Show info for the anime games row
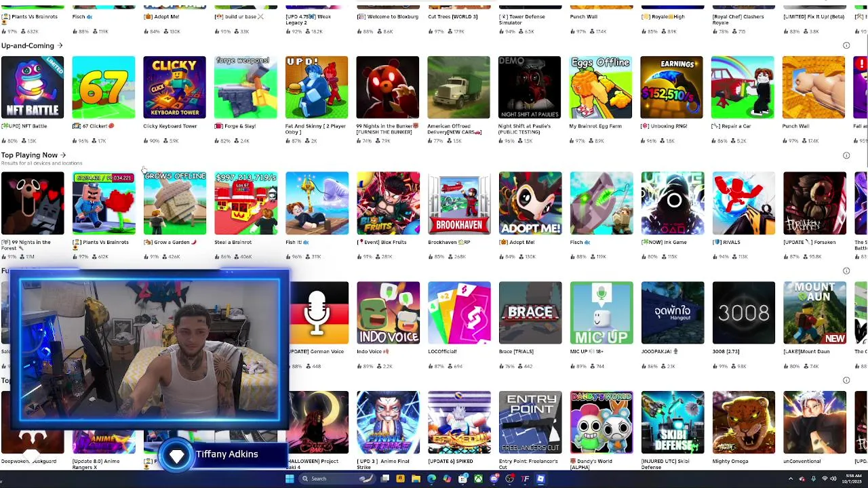Screen dimensions: 868x488 pyautogui.click(x=846, y=380)
